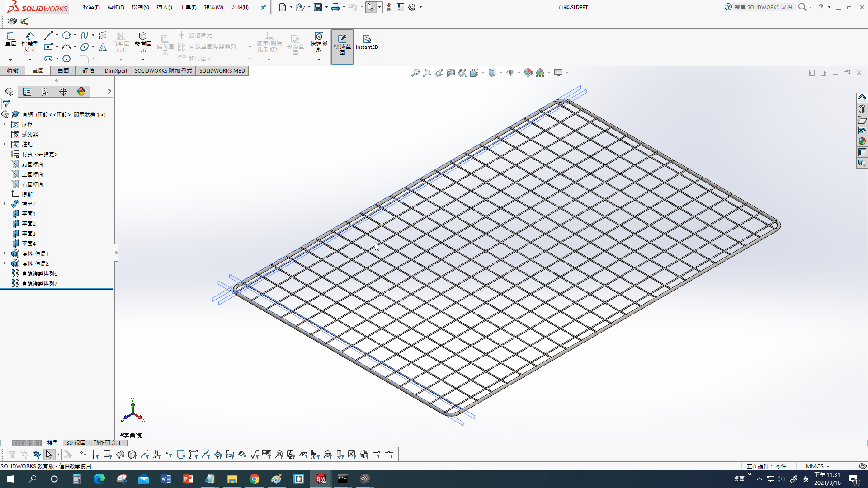Image resolution: width=868 pixels, height=488 pixels.
Task: Open the 檔案(F) menu
Action: (x=91, y=7)
